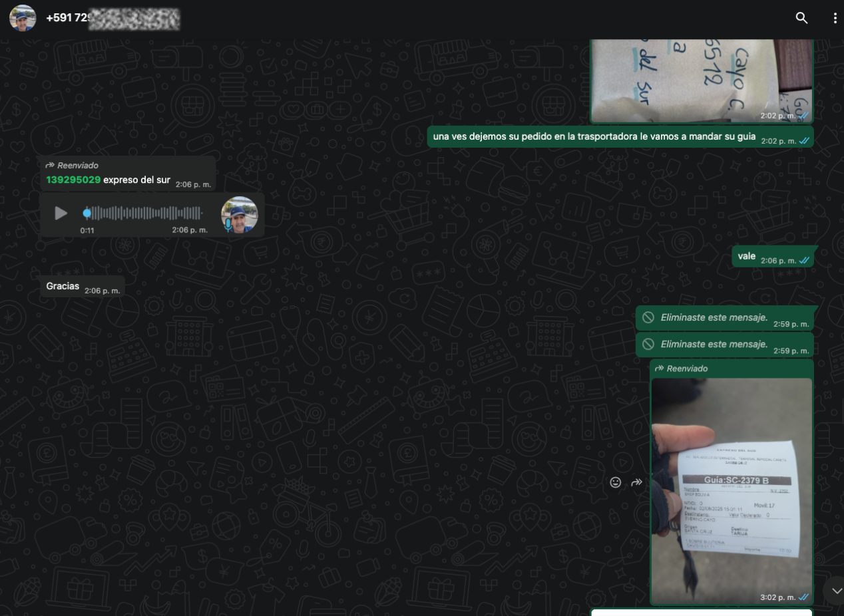Jump to latest messages with down chevron
The width and height of the screenshot is (844, 616).
pos(836,591)
